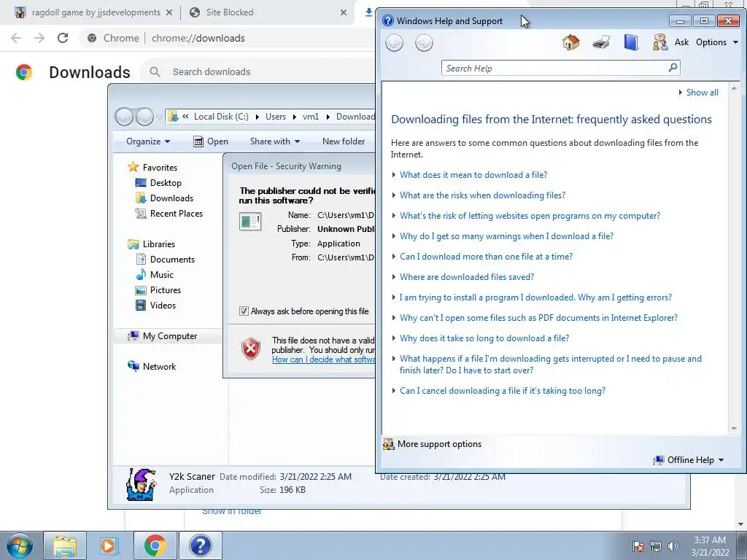Select Documents library
The height and width of the screenshot is (560, 747).
[172, 259]
